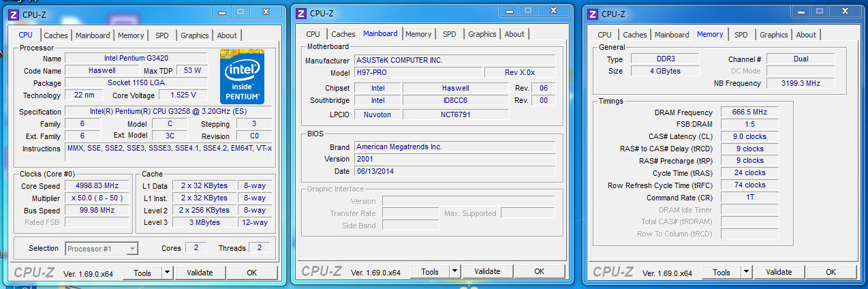Click OK in the CPU window
Image resolution: width=868 pixels, height=289 pixels.
click(x=251, y=273)
